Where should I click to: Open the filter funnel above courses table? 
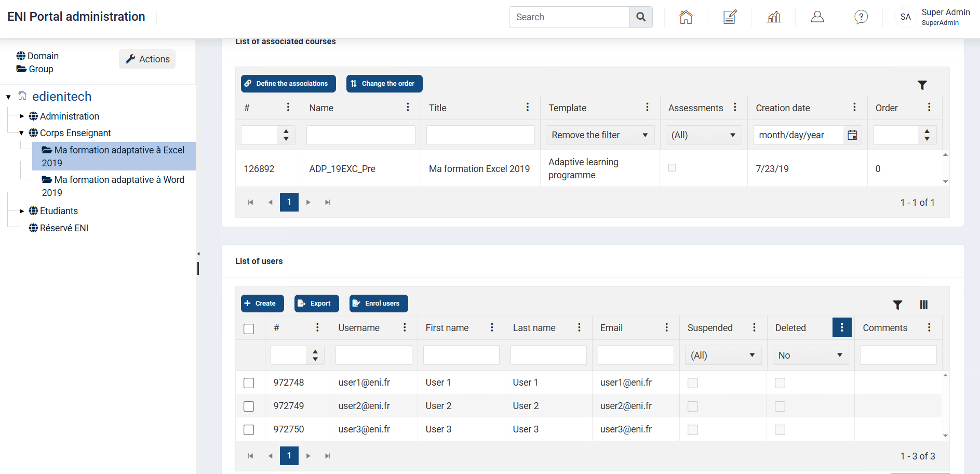coord(922,85)
